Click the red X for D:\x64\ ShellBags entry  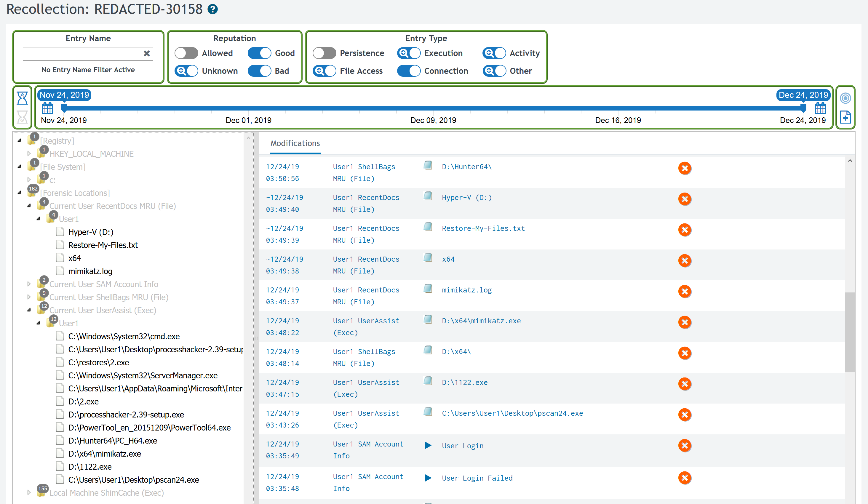click(x=685, y=353)
